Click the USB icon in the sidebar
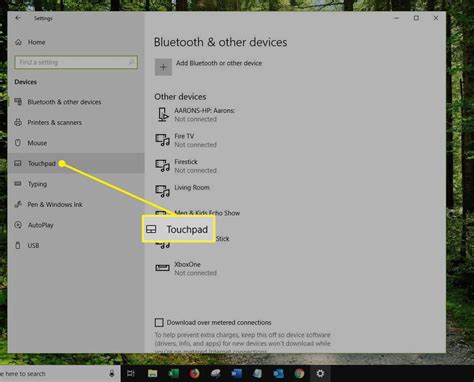The width and height of the screenshot is (474, 382). [18, 246]
